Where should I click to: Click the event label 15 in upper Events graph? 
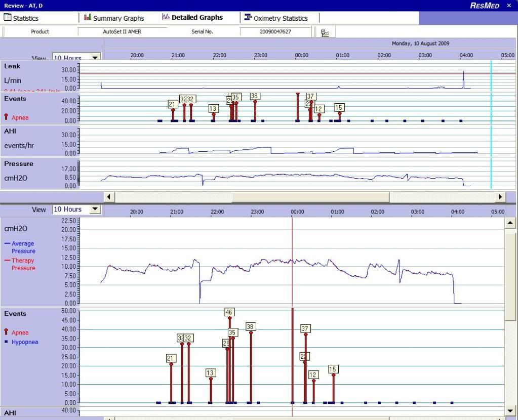[x=339, y=107]
